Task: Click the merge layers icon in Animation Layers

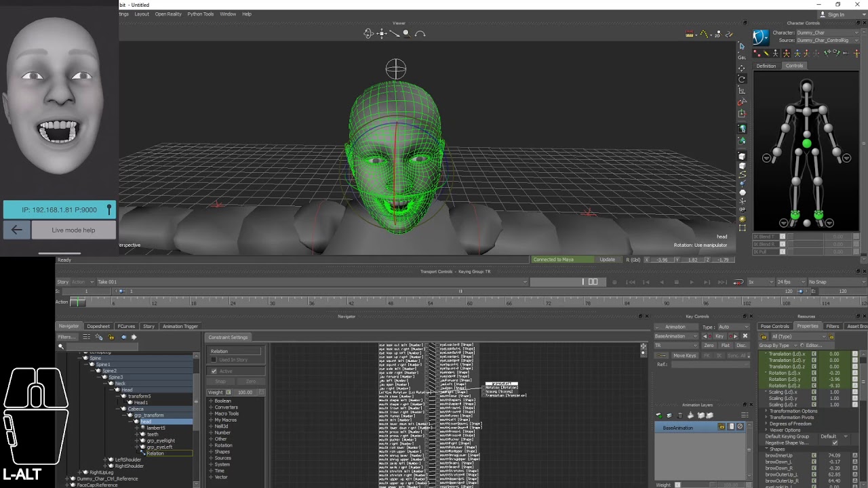Action: click(691, 415)
